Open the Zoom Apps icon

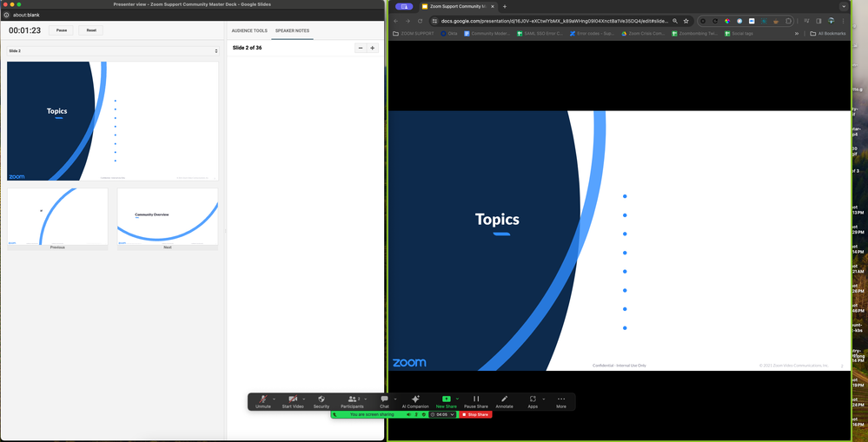[x=533, y=399]
